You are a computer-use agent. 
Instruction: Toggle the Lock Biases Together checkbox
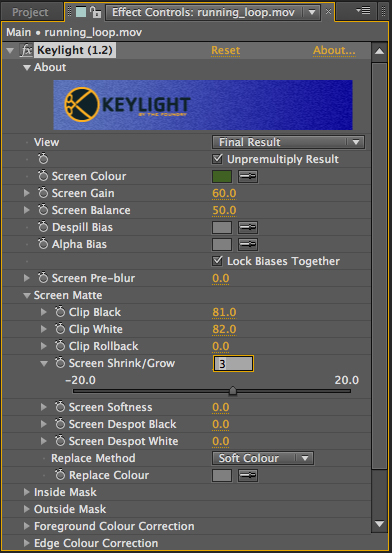coord(217,261)
